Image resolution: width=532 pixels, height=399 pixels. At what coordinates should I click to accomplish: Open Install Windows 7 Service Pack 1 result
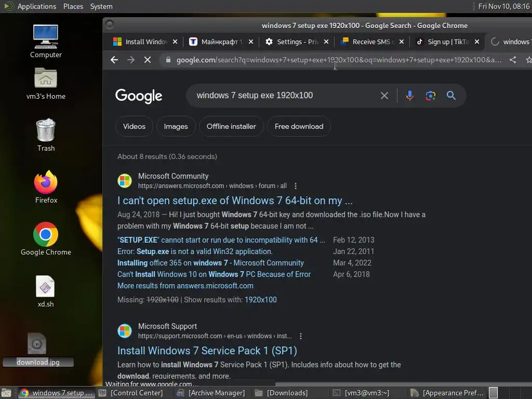pos(207,351)
